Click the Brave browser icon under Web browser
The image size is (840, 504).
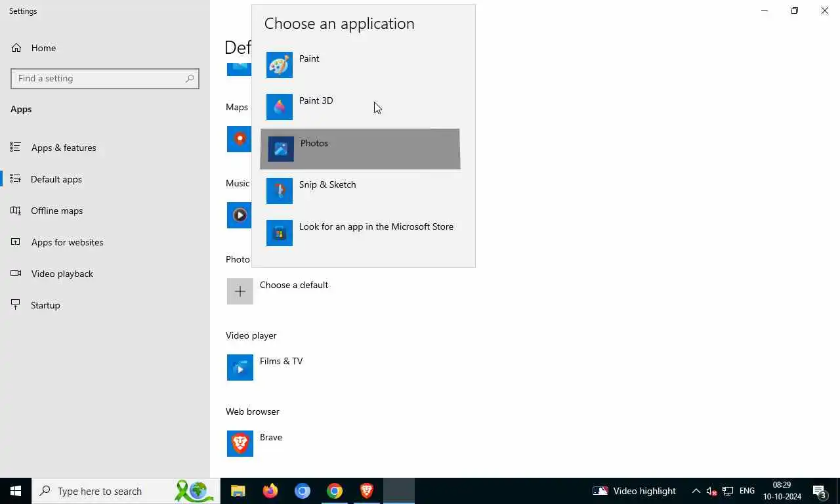pyautogui.click(x=240, y=444)
